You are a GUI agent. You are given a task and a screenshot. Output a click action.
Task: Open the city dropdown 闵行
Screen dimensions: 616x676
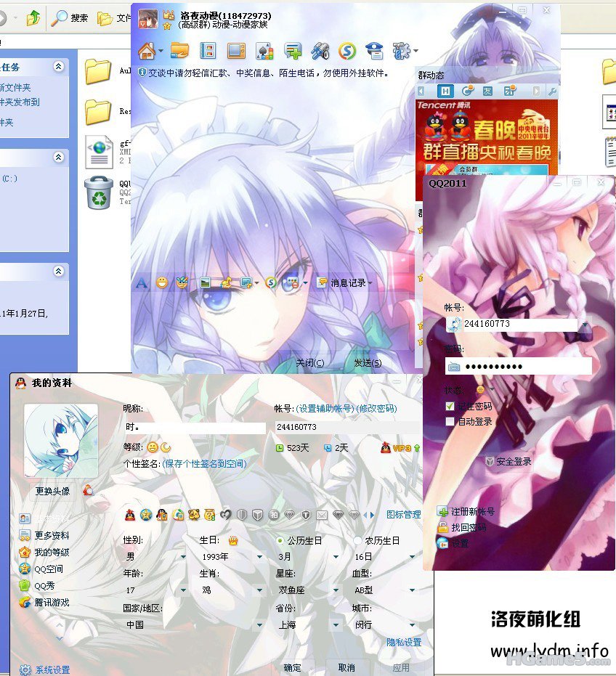(412, 624)
